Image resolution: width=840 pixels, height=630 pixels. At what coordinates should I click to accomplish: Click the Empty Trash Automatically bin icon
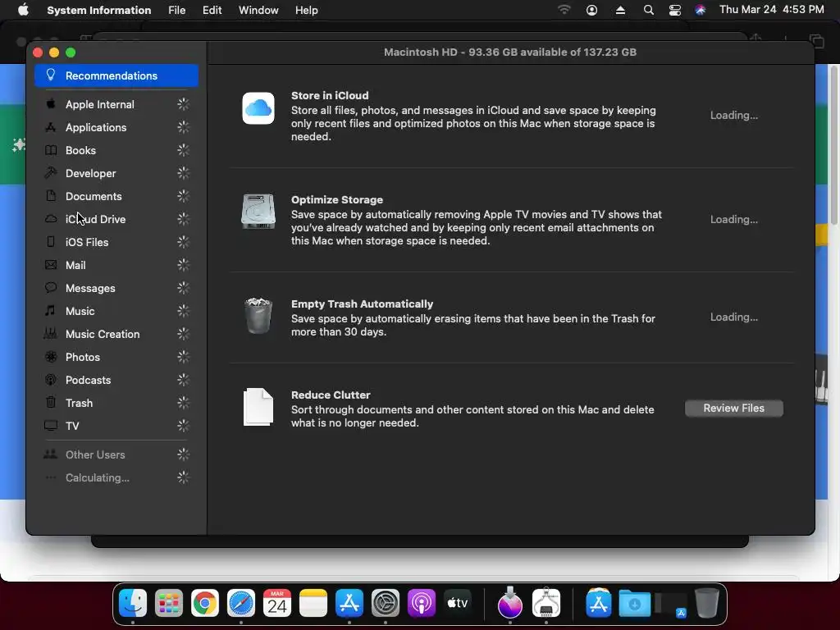258,316
